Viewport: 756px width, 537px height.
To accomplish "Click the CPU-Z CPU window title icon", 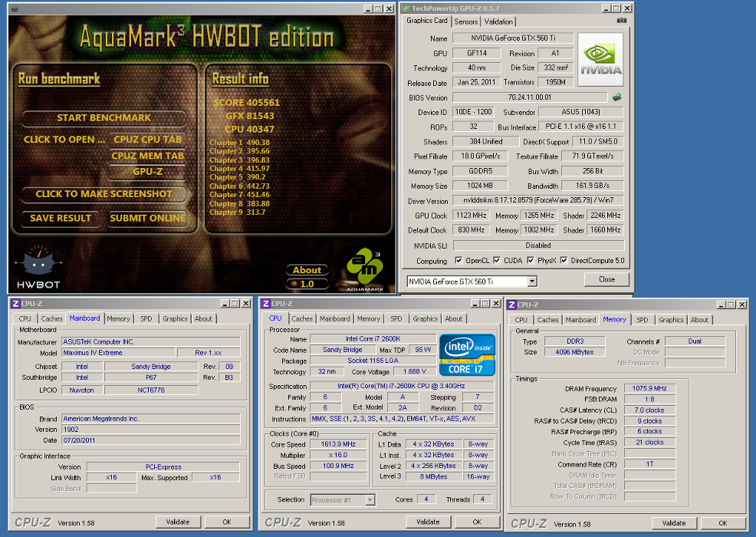I will [265, 304].
